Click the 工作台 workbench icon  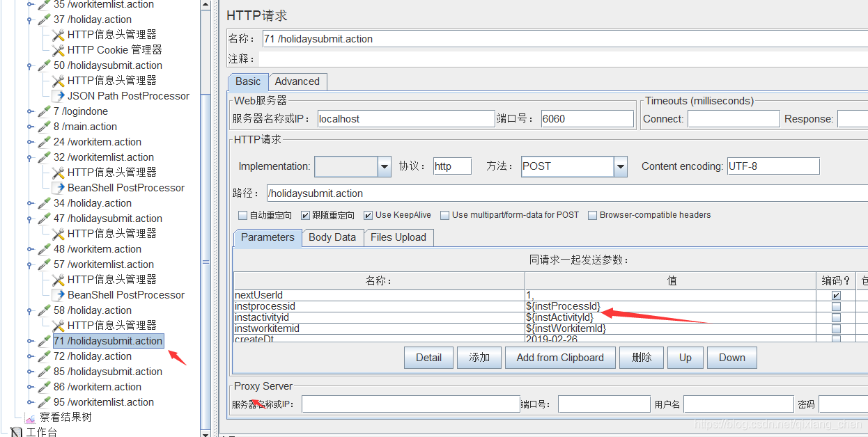(x=17, y=432)
